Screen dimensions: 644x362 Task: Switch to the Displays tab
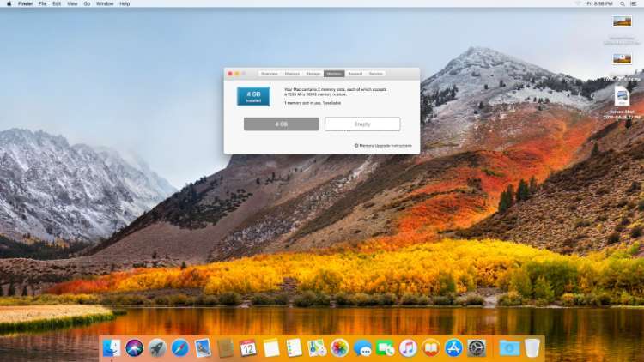click(292, 74)
